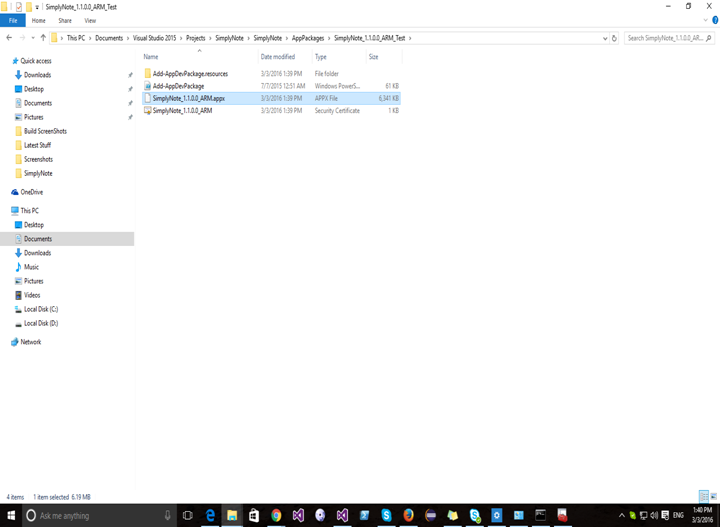Click Cortana microphone icon

pos(168,516)
